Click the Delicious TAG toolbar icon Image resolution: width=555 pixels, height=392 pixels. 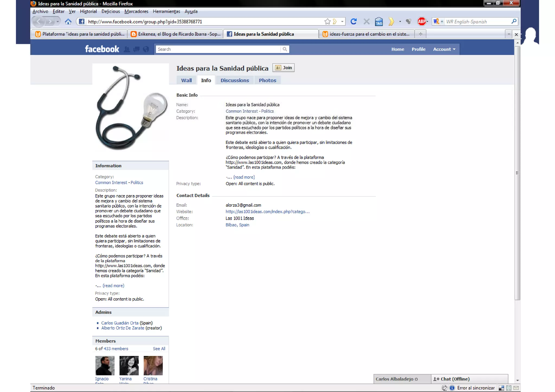379,21
